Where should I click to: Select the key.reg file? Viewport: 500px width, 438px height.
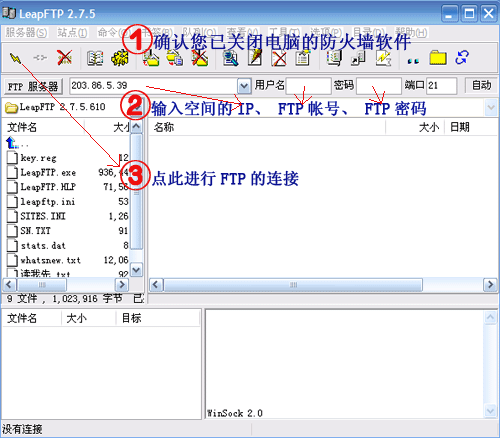tap(38, 158)
